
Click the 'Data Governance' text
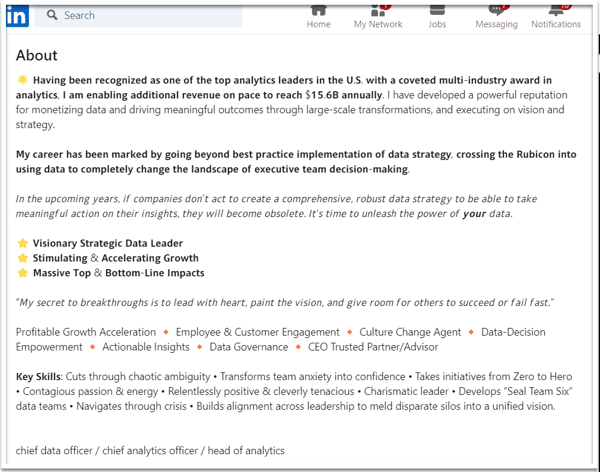[x=249, y=347]
